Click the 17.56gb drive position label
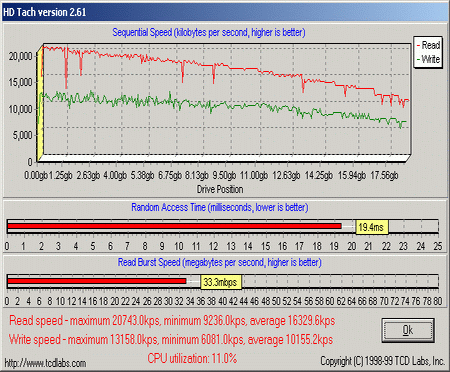450x372 pixels. [384, 175]
